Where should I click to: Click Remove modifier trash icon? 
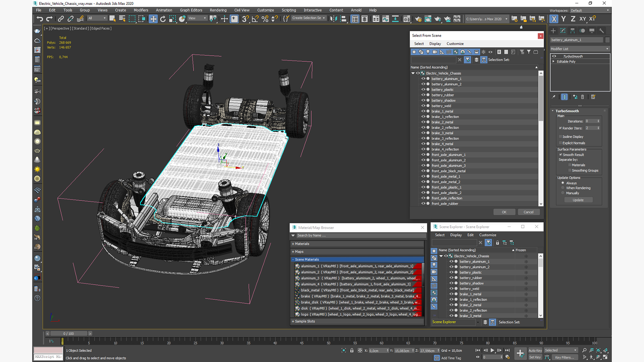pyautogui.click(x=583, y=97)
